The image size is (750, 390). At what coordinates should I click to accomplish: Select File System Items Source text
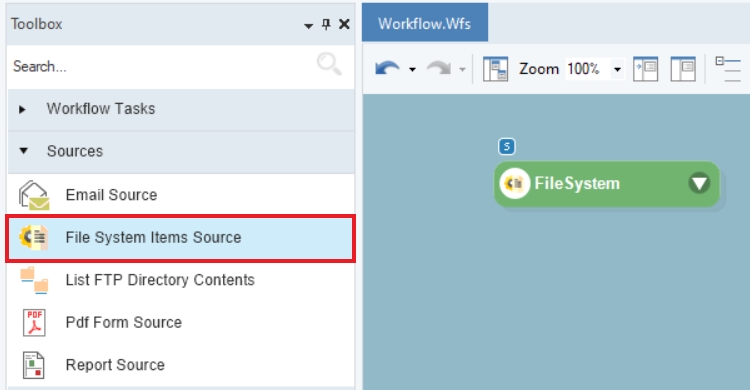pos(154,237)
